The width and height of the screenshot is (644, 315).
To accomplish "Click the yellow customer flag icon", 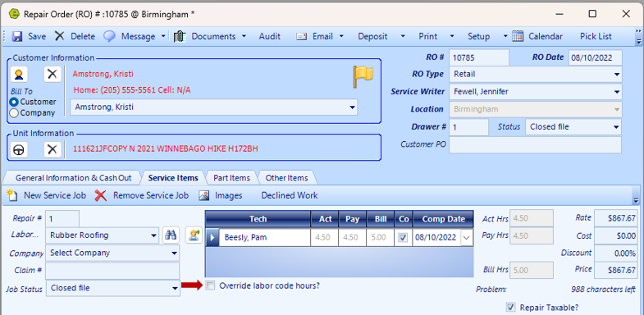I will [x=363, y=76].
